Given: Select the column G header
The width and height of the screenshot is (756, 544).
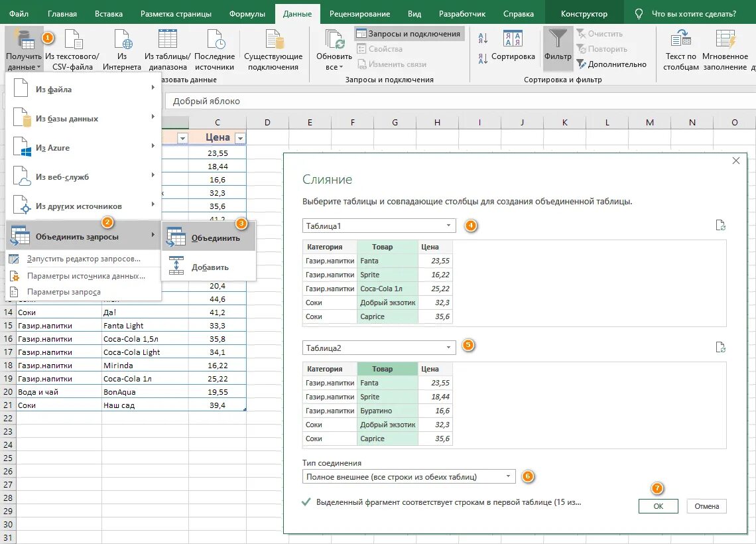Looking at the screenshot, I should point(395,123).
